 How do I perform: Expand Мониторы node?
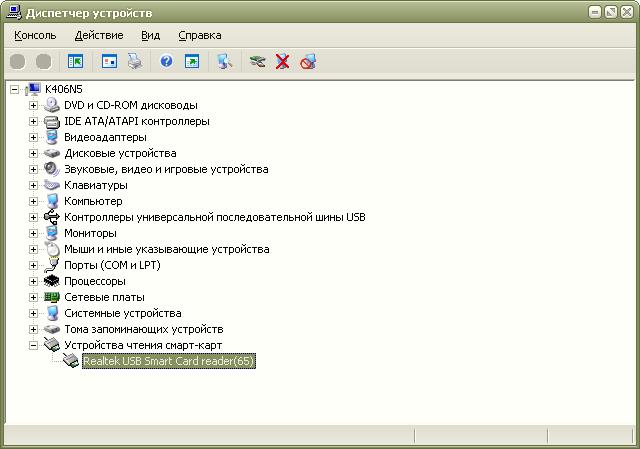coord(33,233)
